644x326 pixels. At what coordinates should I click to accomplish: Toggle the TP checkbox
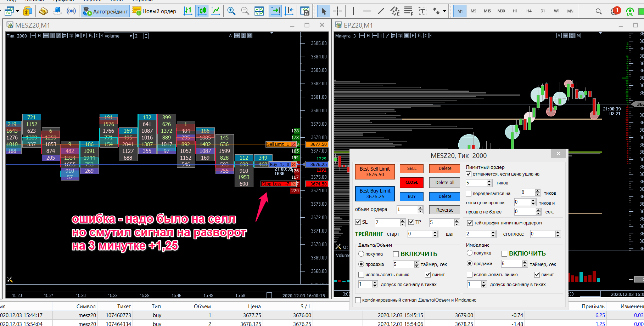click(411, 222)
